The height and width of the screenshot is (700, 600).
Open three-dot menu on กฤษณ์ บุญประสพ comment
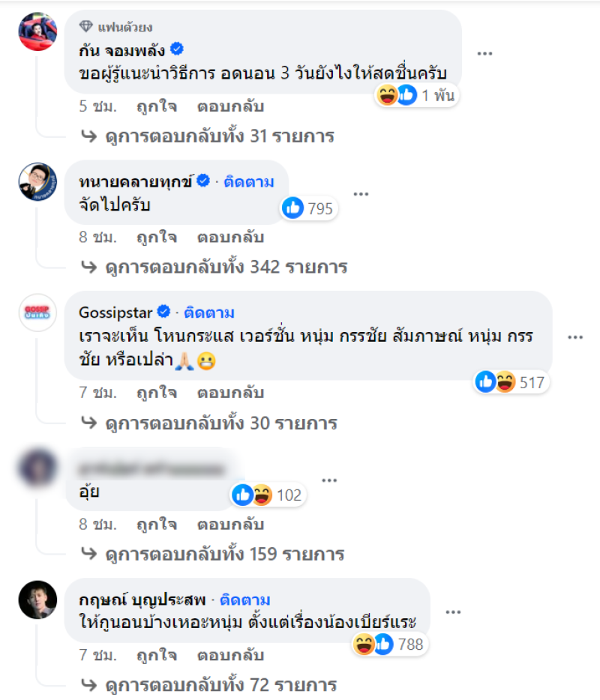(x=452, y=612)
